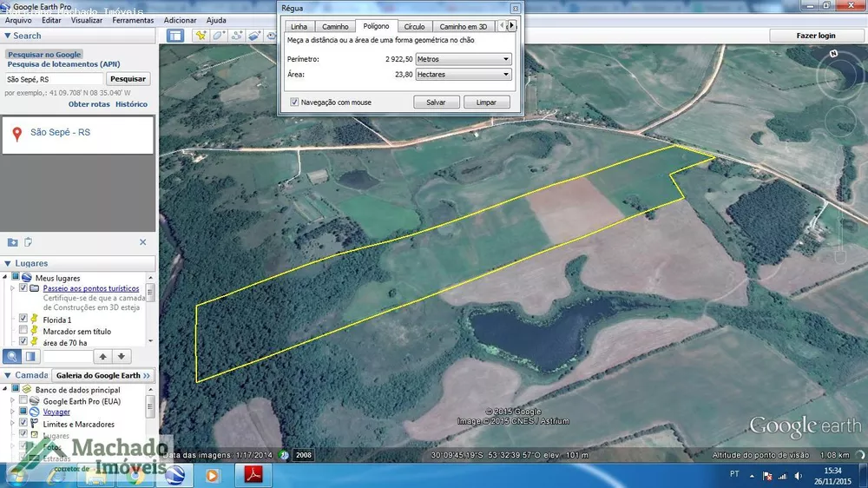This screenshot has height=488, width=868.
Task: Select the add polygon tool
Action: 219,36
